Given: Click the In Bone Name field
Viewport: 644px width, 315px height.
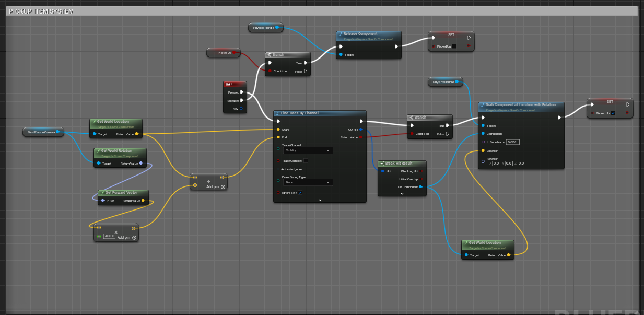Looking at the screenshot, I should tap(512, 142).
